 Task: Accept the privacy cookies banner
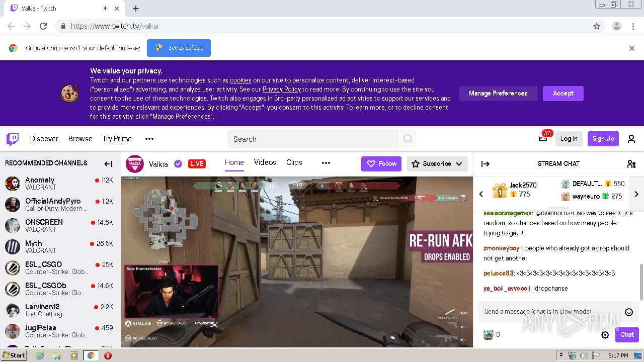(x=563, y=94)
